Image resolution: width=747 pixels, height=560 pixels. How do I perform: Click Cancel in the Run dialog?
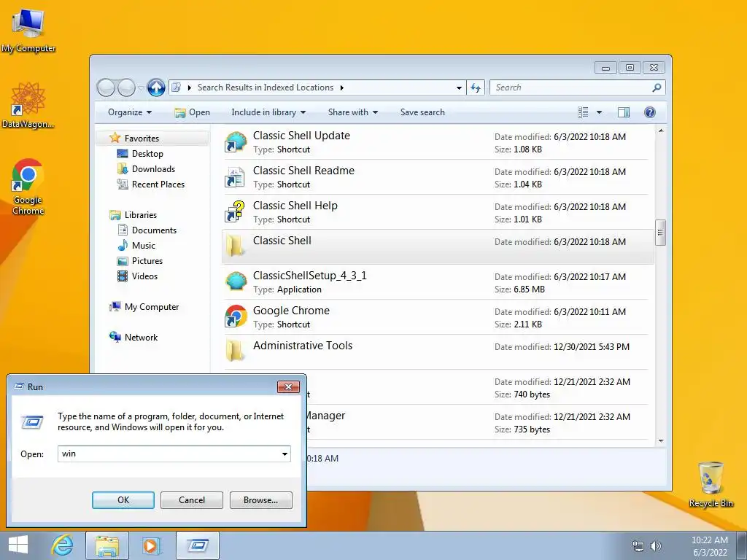pos(192,500)
